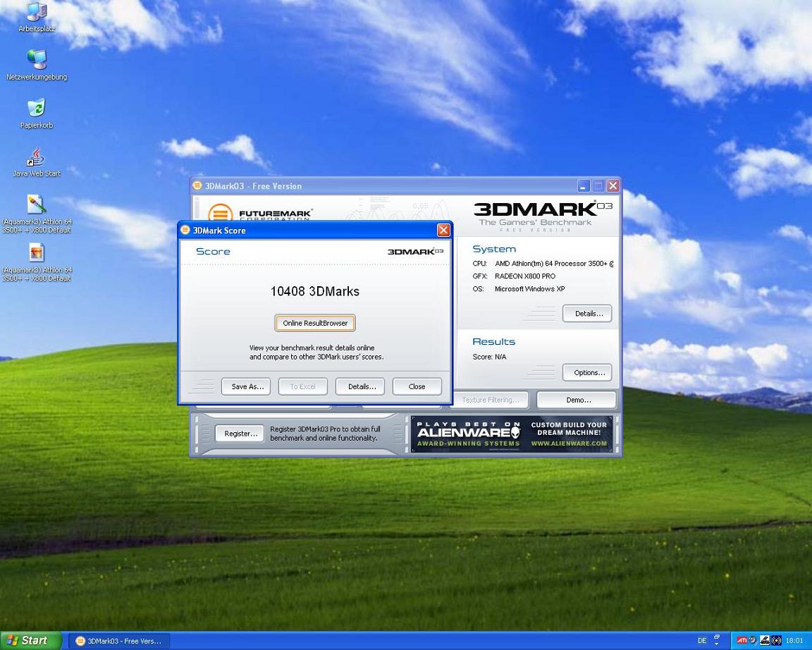Click the ATI tray icon

point(742,640)
